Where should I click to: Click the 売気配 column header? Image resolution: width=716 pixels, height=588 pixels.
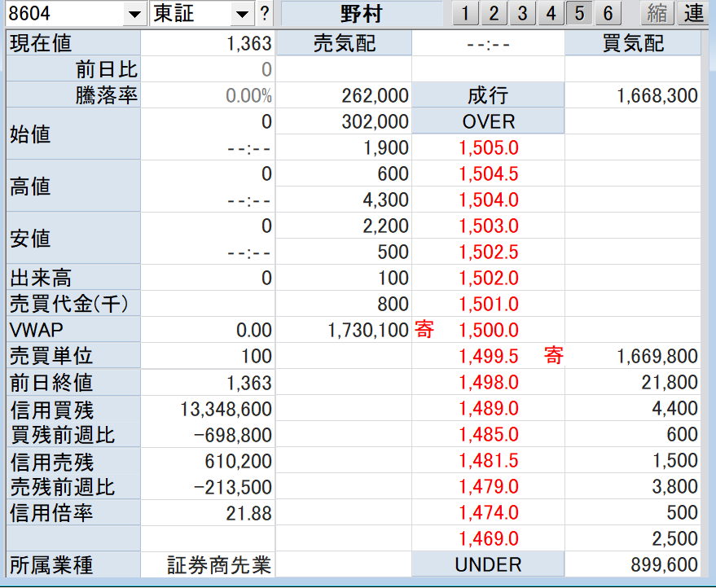[x=344, y=44]
